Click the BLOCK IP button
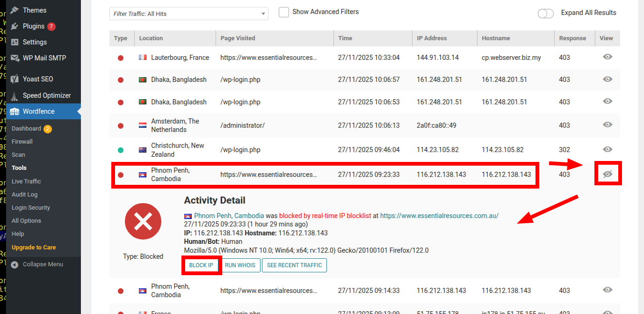 click(201, 265)
